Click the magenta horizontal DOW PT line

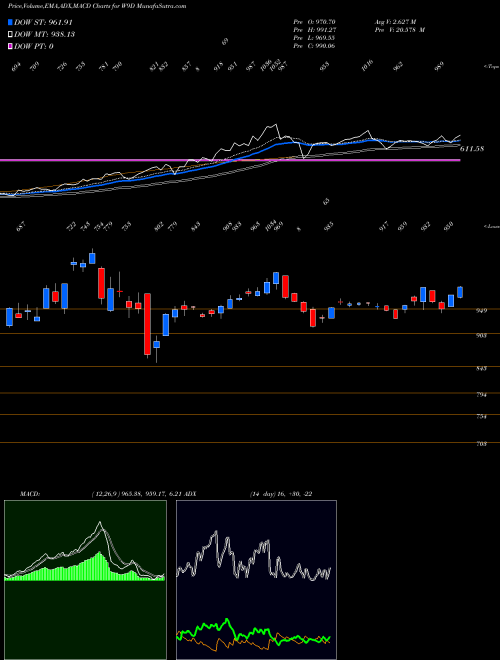click(230, 160)
